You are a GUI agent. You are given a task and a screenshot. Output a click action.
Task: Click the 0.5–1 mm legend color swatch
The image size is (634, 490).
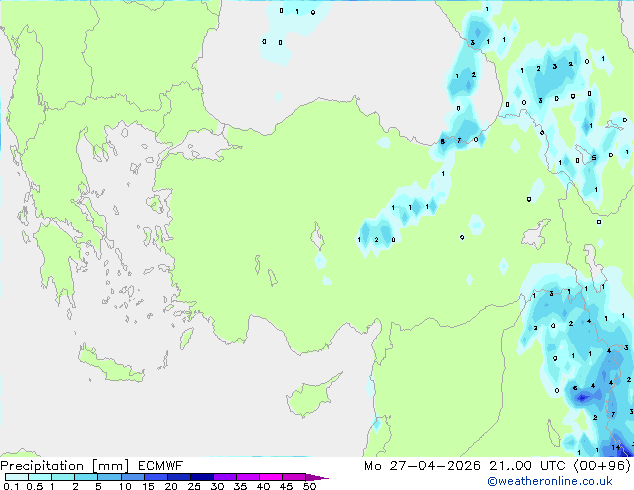(40, 477)
